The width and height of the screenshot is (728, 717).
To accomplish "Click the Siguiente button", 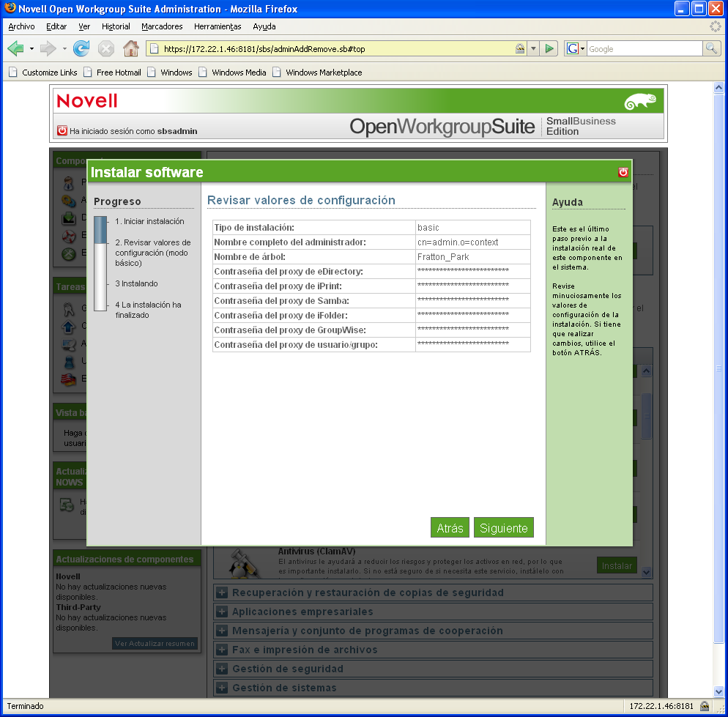I will click(504, 527).
